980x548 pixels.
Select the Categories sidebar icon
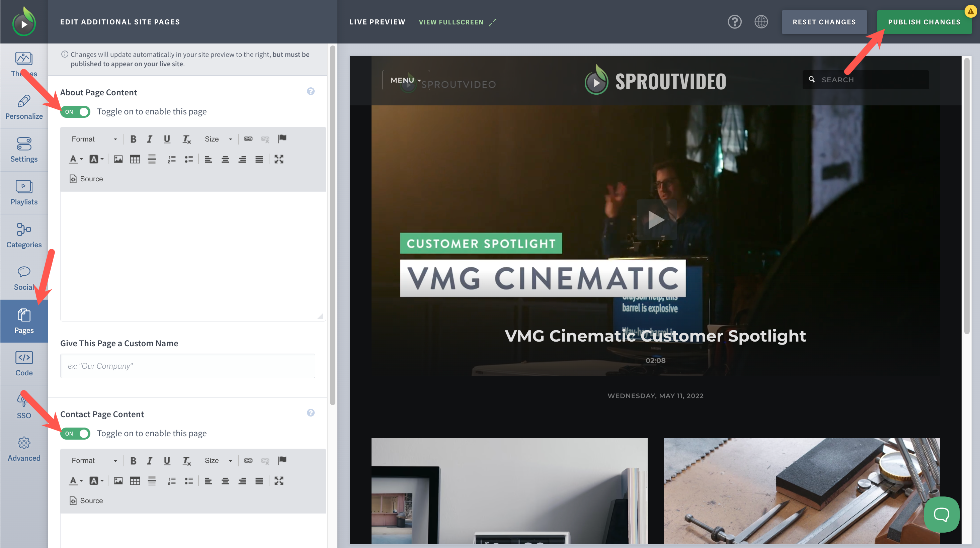(x=23, y=235)
